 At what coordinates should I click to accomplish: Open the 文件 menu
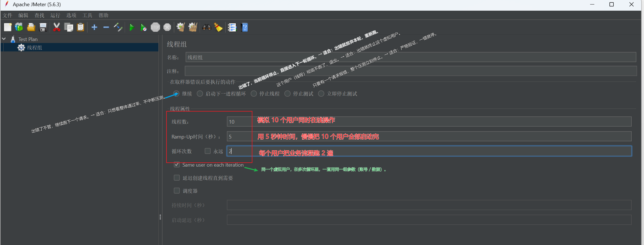pyautogui.click(x=8, y=15)
